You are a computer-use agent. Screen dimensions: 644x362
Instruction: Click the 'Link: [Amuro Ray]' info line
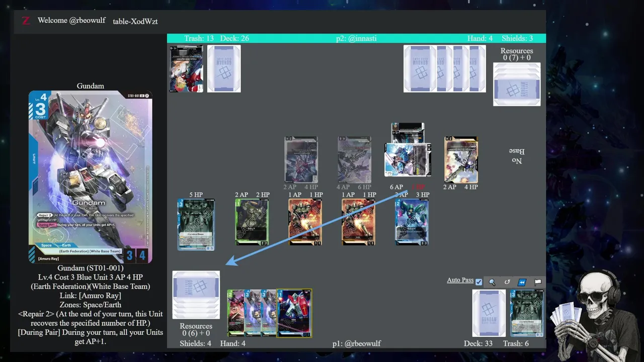click(91, 296)
